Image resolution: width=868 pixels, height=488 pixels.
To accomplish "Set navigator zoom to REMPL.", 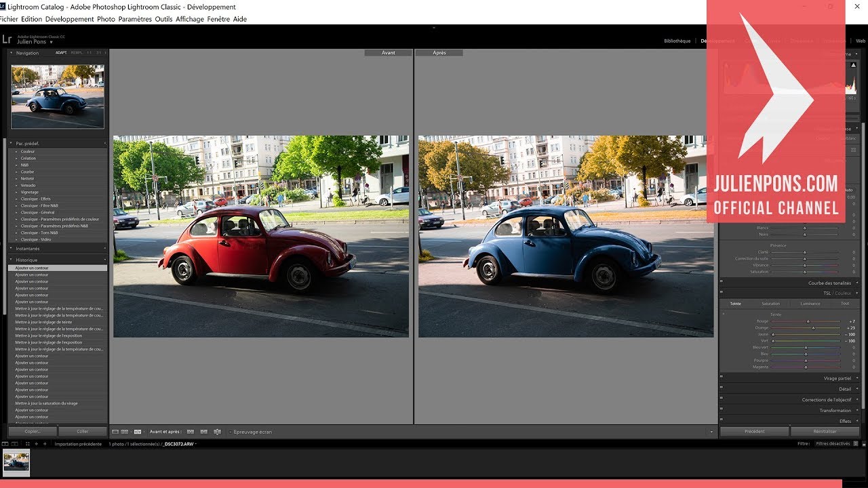I will tap(77, 53).
